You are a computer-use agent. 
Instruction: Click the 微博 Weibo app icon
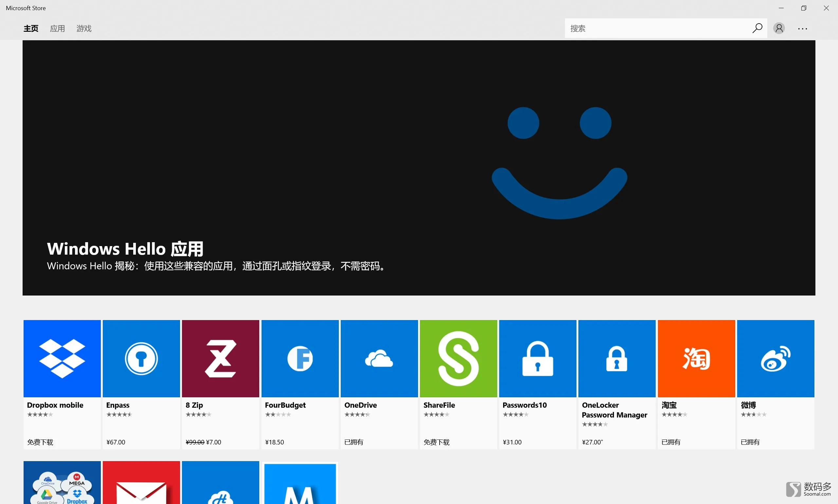point(775,358)
